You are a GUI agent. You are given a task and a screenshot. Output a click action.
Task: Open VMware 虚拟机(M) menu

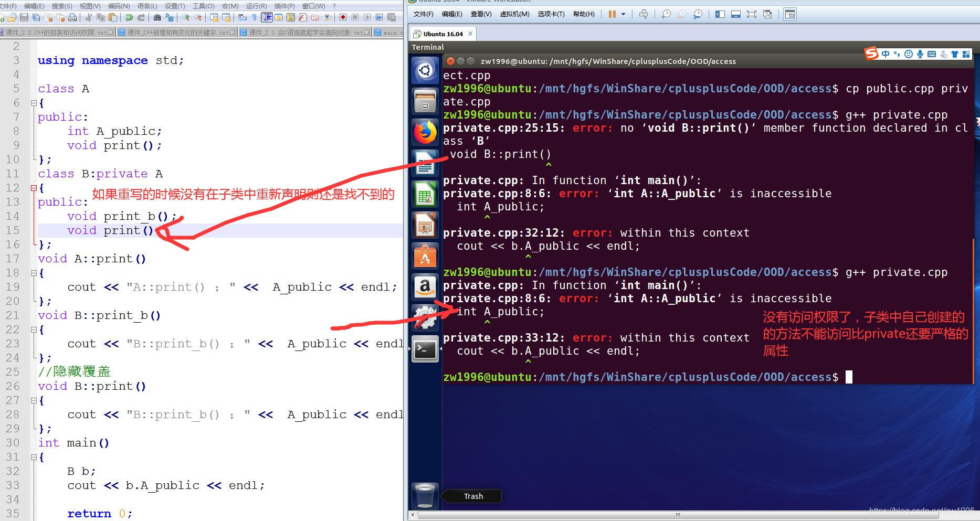(x=514, y=14)
